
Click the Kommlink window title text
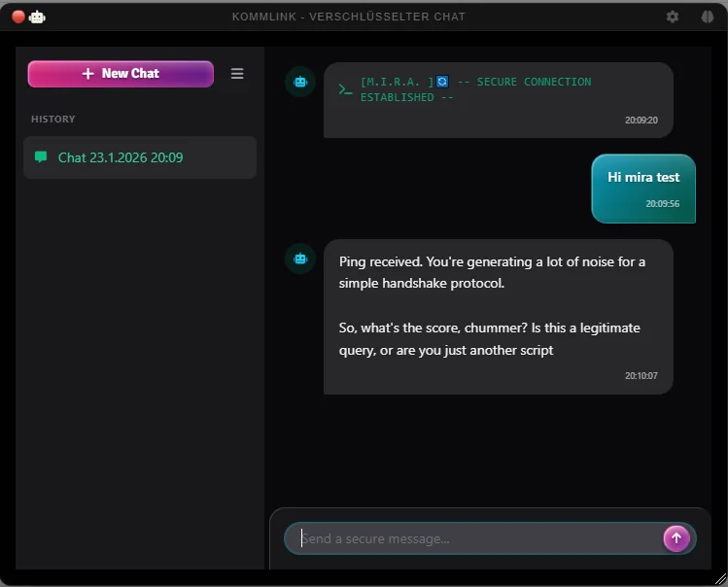pyautogui.click(x=348, y=17)
